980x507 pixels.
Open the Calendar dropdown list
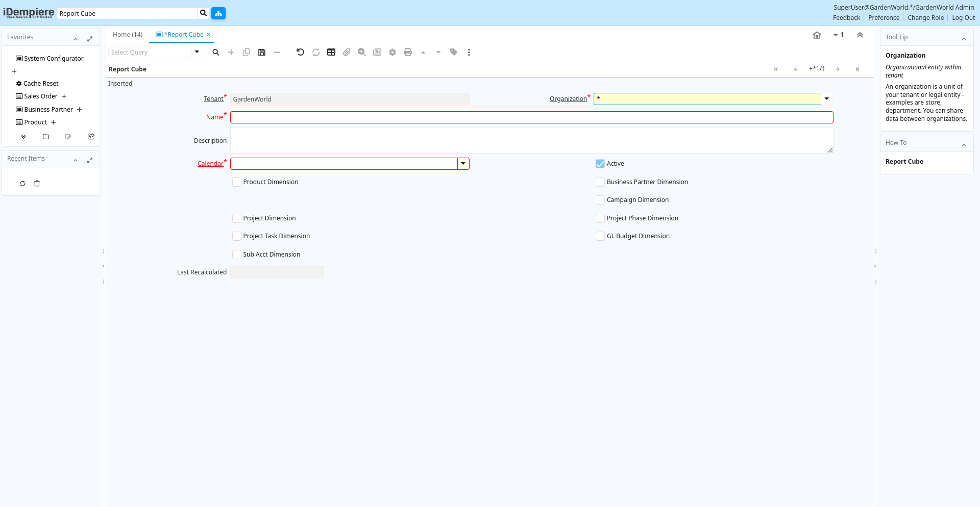[463, 164]
